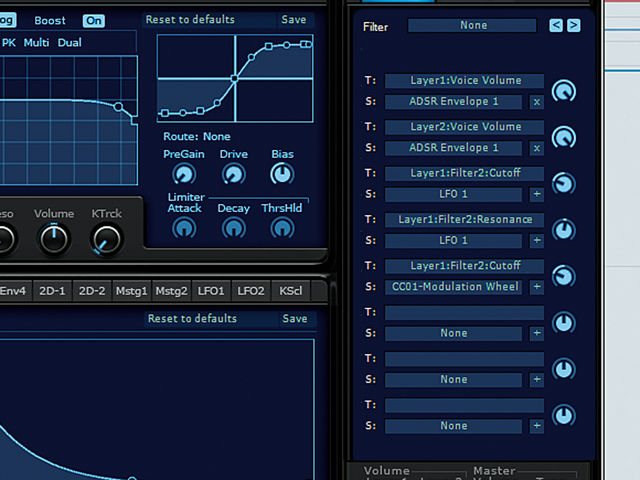Screen dimensions: 640x480
Task: Open the None source in the last modulation slot
Action: (x=453, y=426)
